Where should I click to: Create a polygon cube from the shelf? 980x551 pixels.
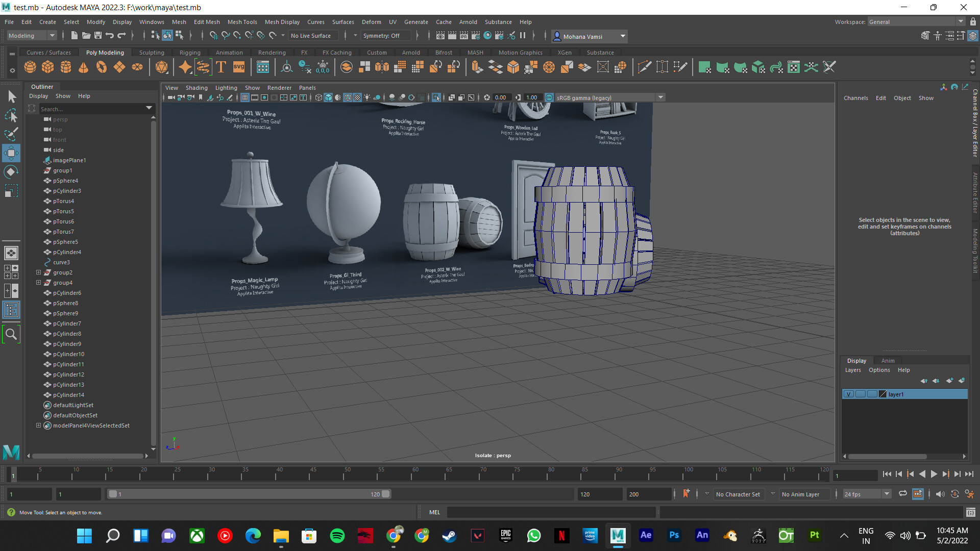point(47,67)
